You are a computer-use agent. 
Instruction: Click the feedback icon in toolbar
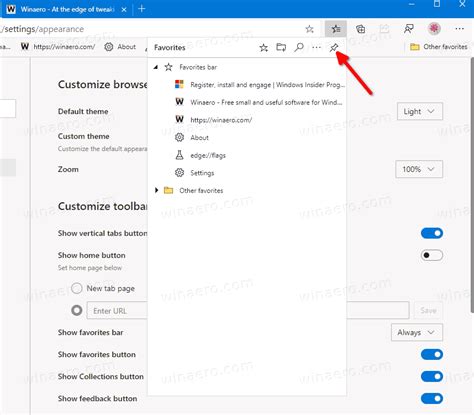(409, 29)
